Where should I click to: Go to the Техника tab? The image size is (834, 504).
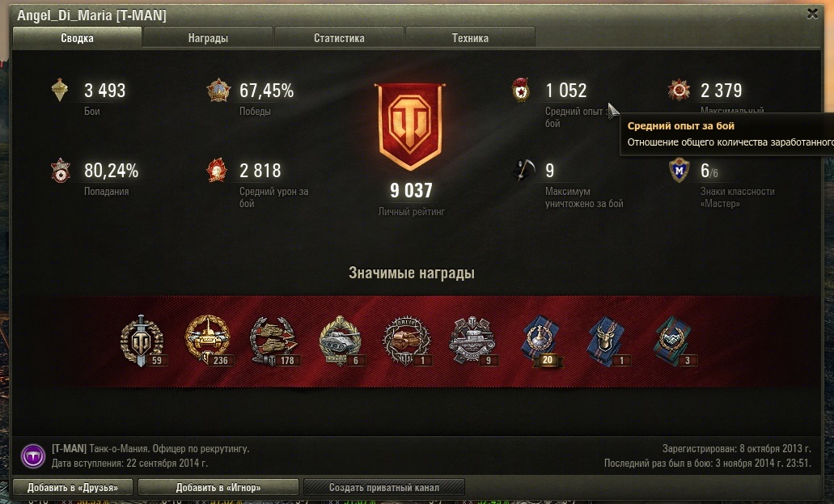[x=470, y=38]
